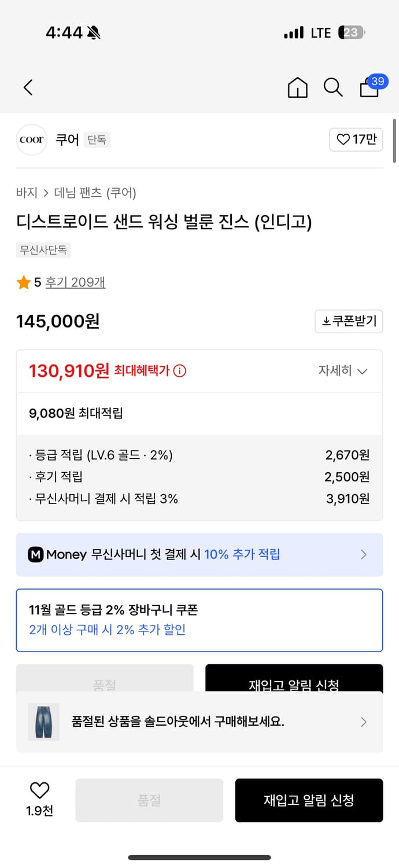Expand the 자세히 price details chevron
This screenshot has width=399, height=868.
tap(360, 371)
